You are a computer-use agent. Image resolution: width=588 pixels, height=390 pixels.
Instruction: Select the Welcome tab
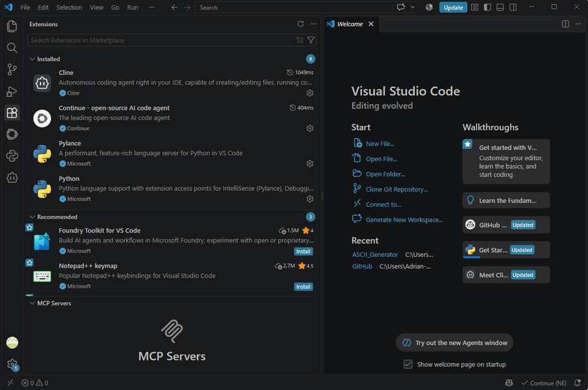point(350,24)
